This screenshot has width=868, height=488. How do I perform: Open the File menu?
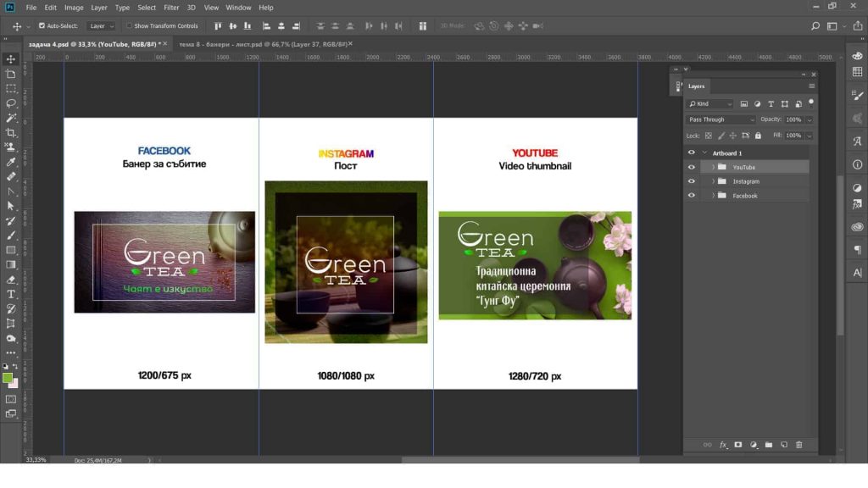[x=31, y=8]
